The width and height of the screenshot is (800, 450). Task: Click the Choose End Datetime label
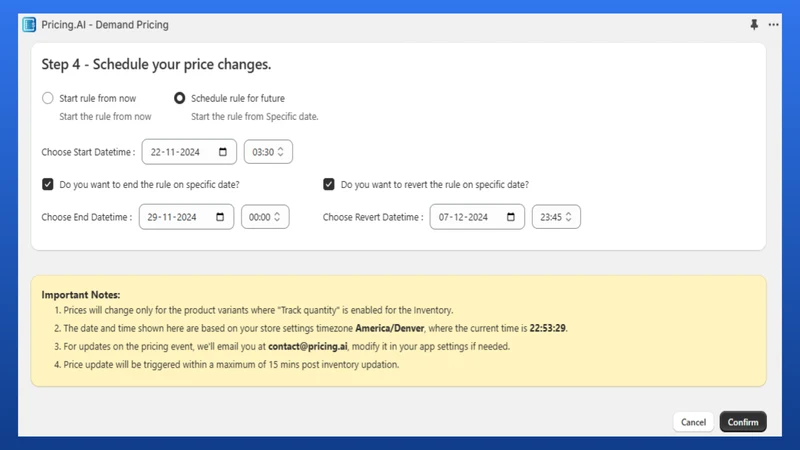[87, 217]
